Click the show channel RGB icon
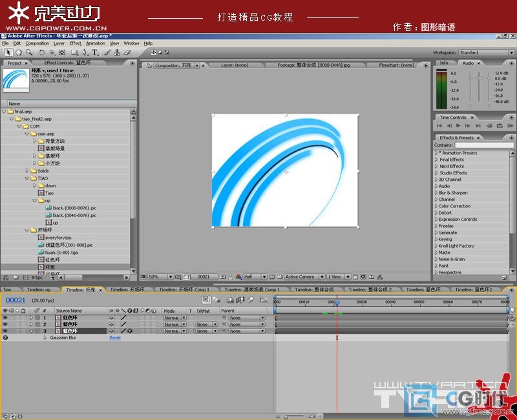Viewport: 517px width, 420px height. click(x=238, y=277)
